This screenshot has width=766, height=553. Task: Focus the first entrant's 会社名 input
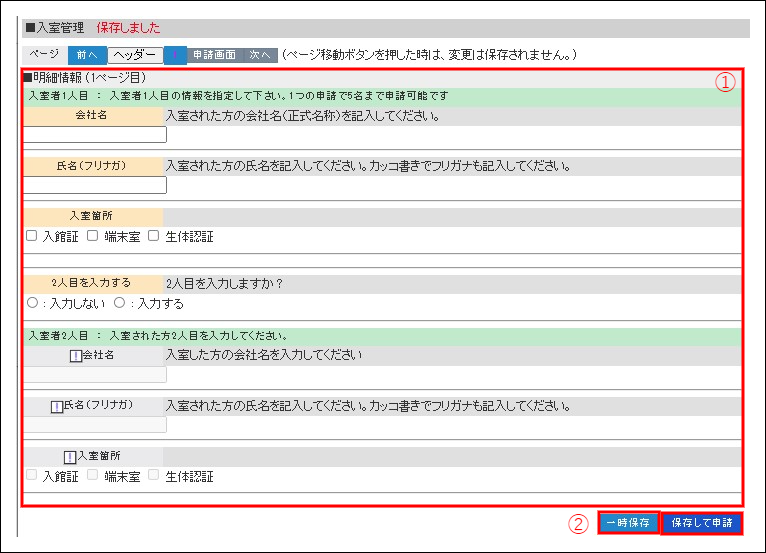coord(95,134)
